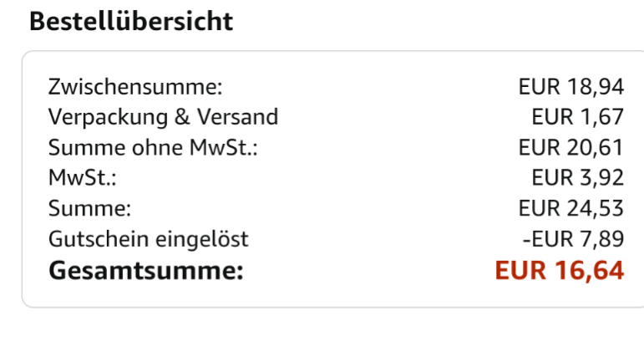Viewport: 644px width, 347px height.
Task: Click the VAT amount EUR 3,92
Action: coord(577,178)
